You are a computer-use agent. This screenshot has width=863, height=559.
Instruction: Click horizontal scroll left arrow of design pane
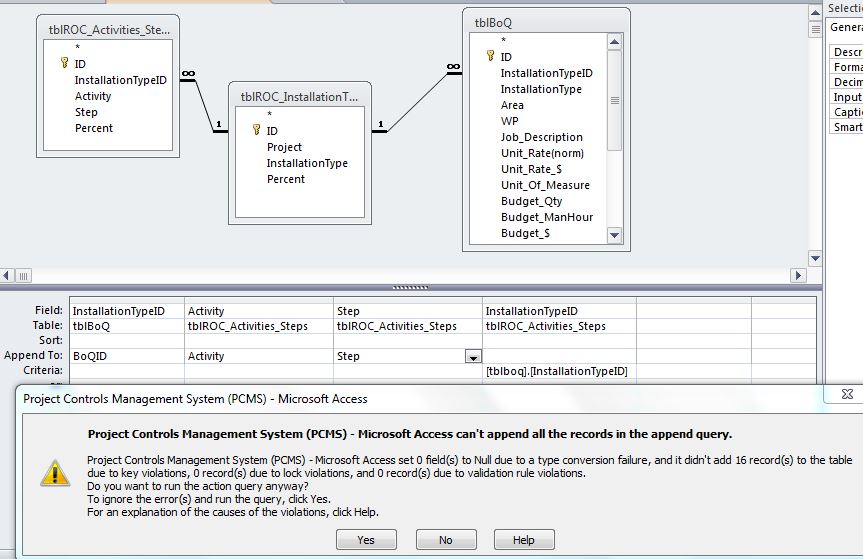[x=7, y=275]
